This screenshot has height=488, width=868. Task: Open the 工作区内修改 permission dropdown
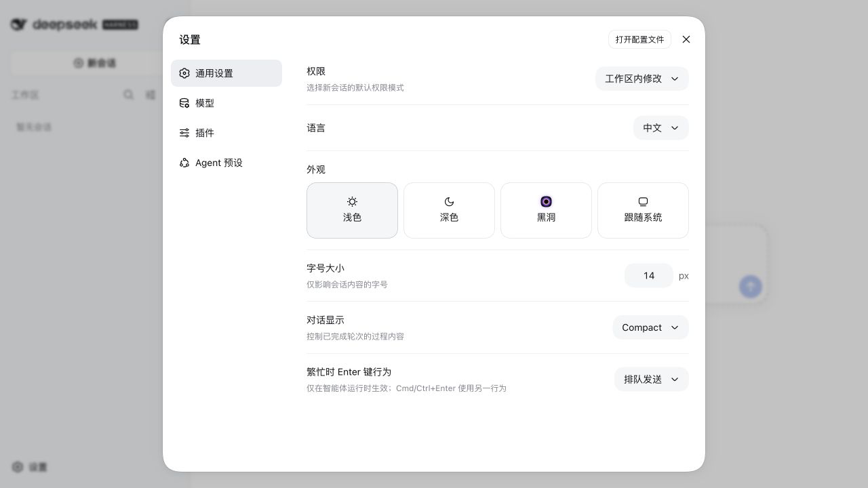coord(642,79)
